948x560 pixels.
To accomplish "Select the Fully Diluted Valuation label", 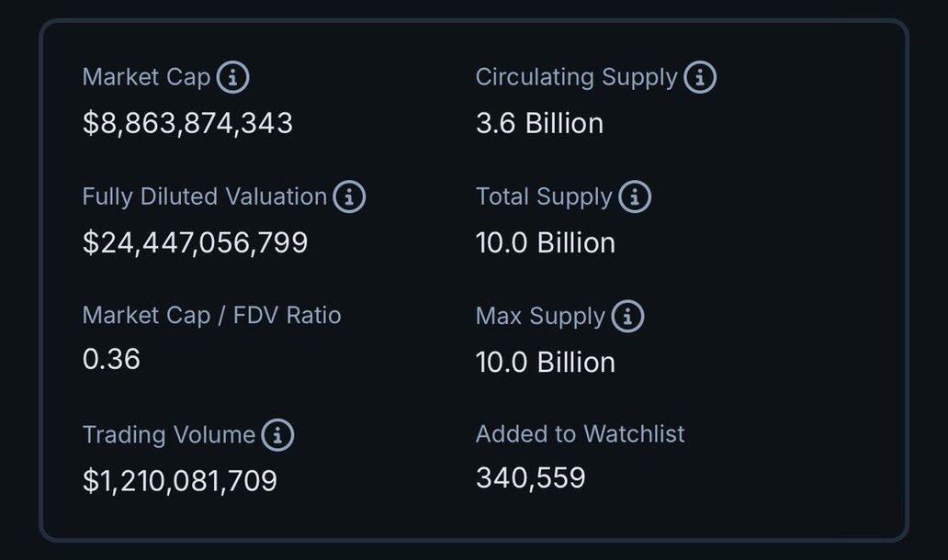I will 204,196.
